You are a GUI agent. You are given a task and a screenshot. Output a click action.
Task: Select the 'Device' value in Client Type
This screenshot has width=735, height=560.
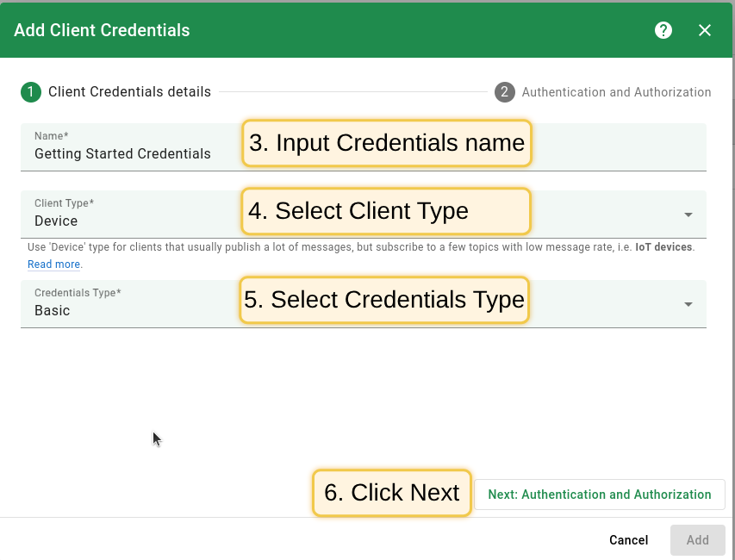56,221
